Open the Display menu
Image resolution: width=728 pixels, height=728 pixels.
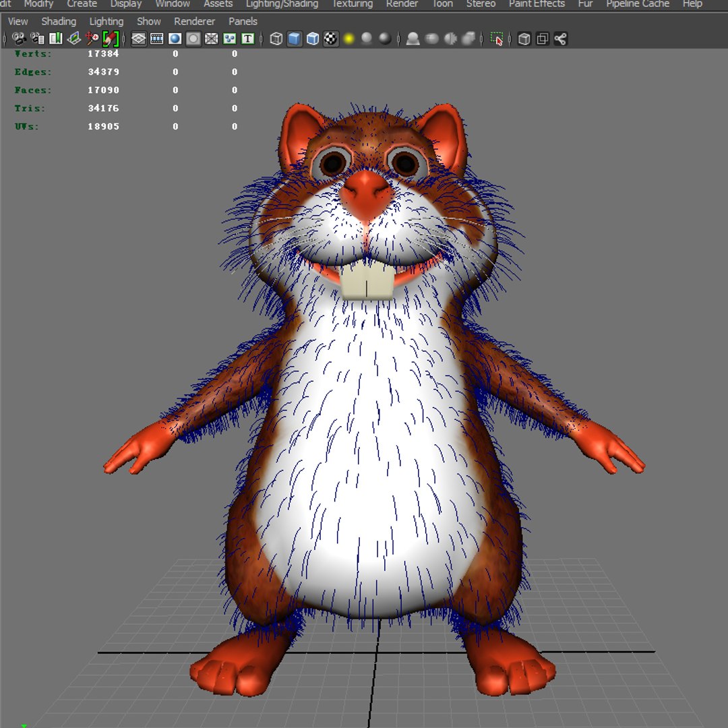[x=126, y=4]
